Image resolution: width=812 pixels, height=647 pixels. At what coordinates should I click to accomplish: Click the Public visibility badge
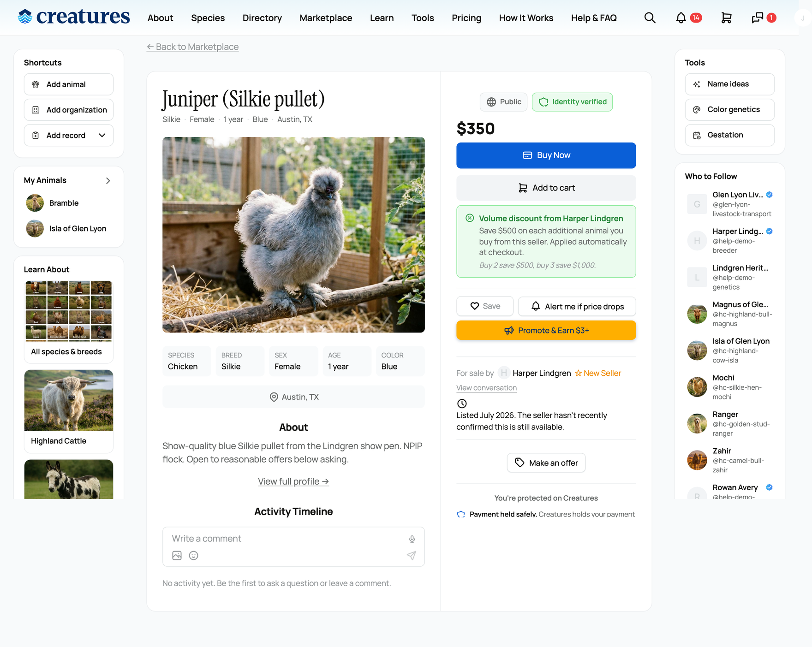tap(503, 102)
